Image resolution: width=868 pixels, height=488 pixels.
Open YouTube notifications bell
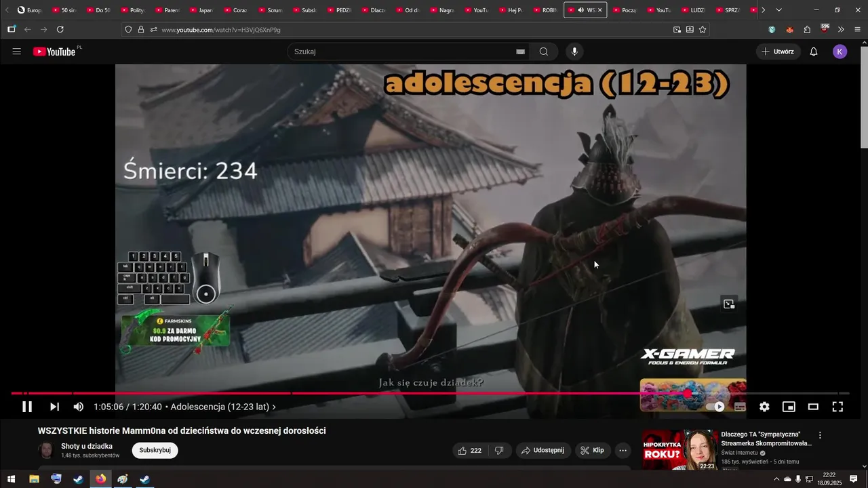pos(814,52)
